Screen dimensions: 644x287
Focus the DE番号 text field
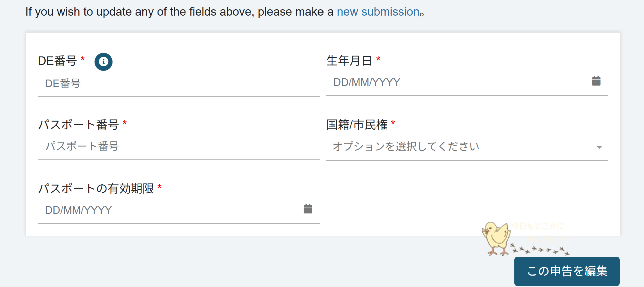click(x=179, y=84)
